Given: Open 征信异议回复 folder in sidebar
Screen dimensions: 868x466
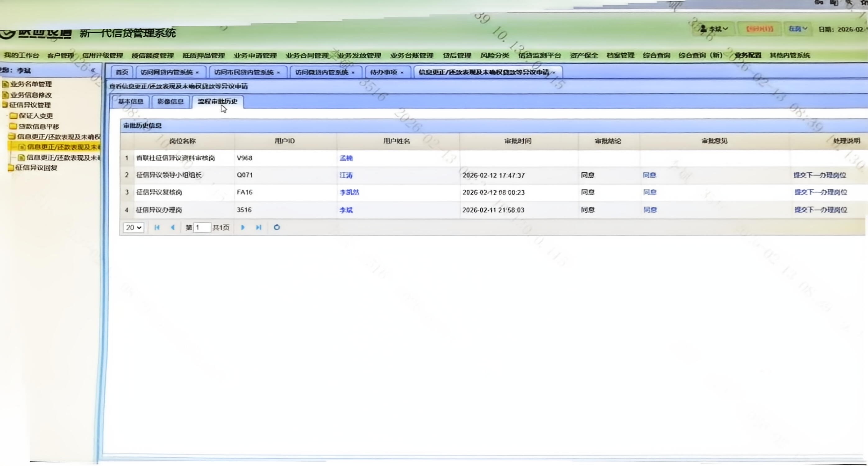Looking at the screenshot, I should (36, 168).
